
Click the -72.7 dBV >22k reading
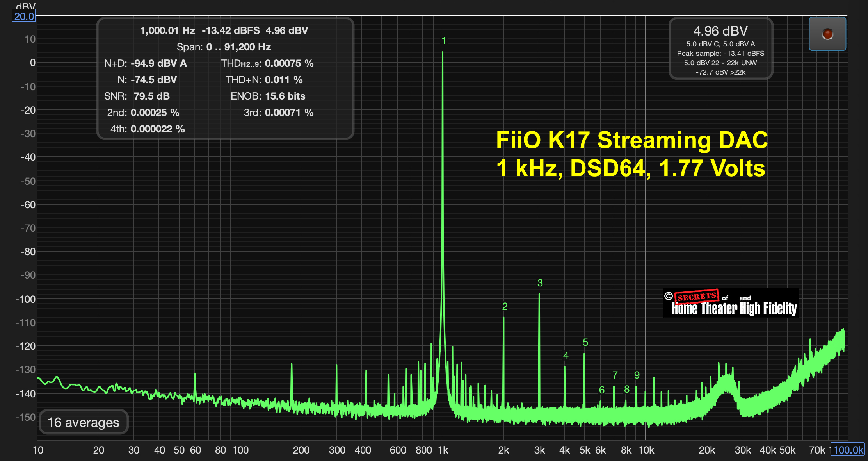tap(720, 72)
